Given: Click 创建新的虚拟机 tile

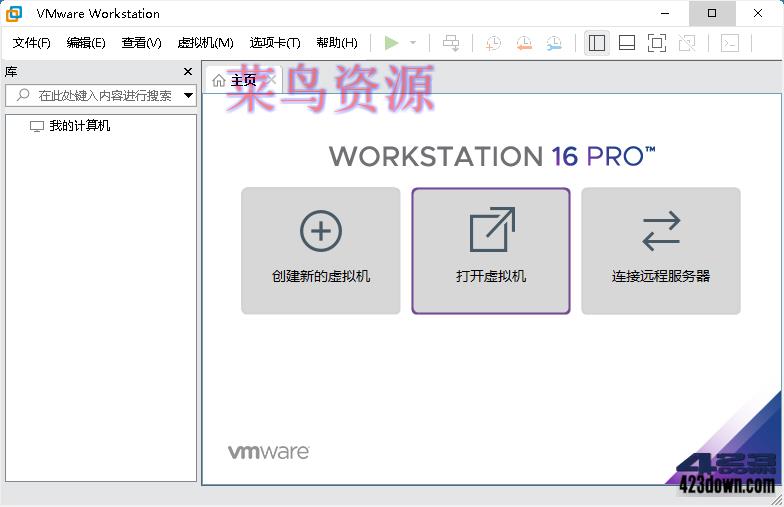Looking at the screenshot, I should [320, 251].
